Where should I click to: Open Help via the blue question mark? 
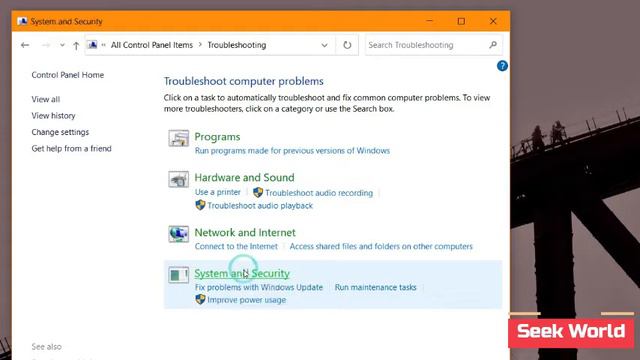[502, 66]
